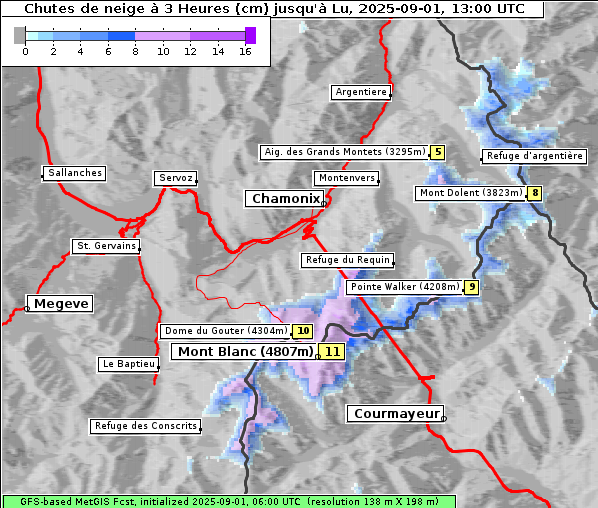Click the Refuge du Requin label
The image size is (598, 508).
347,260
